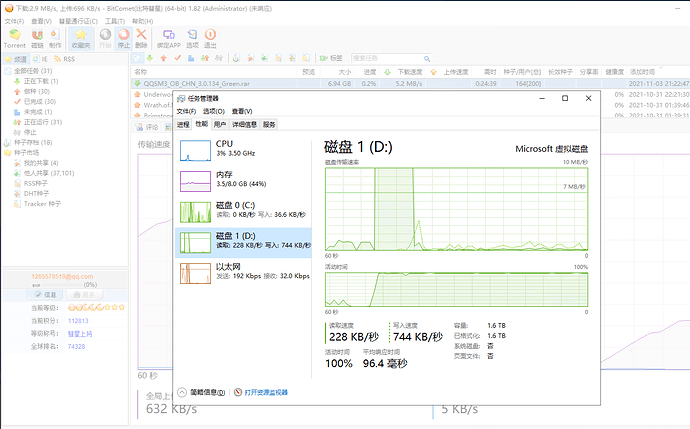Viewport: 690px width, 429px height.
Task: Select the CPU performance graph thumbnail
Action: tap(195, 150)
